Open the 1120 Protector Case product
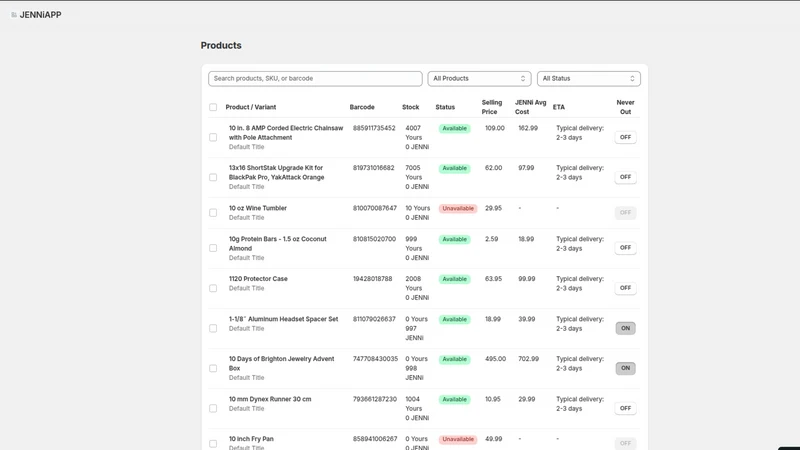800x450 pixels. [258, 279]
